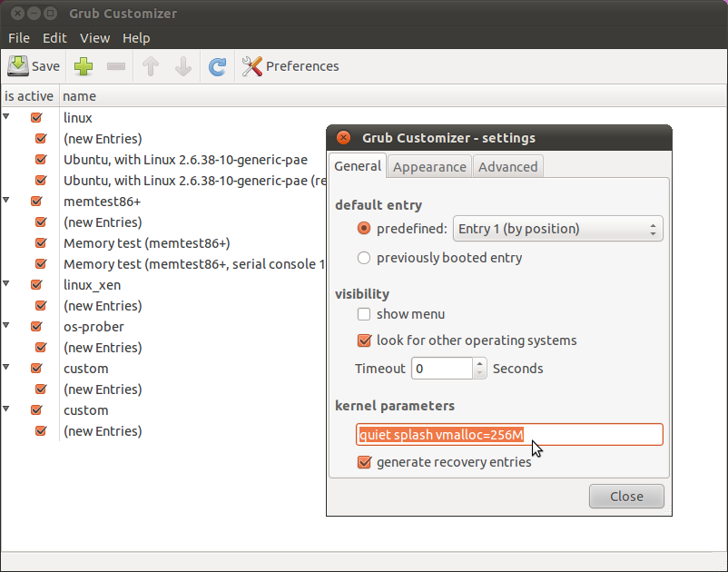Collapse the linux tree group
This screenshot has width=728, height=572.
[x=6, y=117]
